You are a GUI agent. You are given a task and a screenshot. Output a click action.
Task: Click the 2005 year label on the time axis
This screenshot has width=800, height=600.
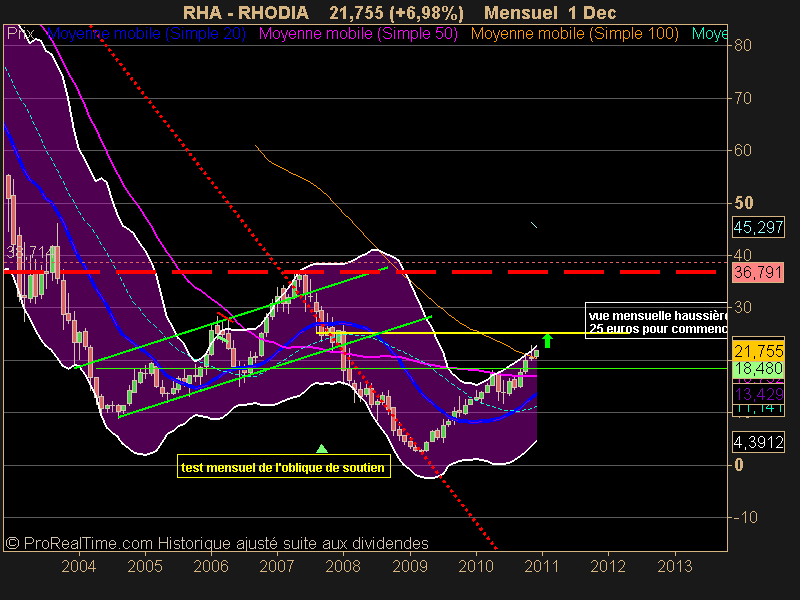pyautogui.click(x=145, y=566)
